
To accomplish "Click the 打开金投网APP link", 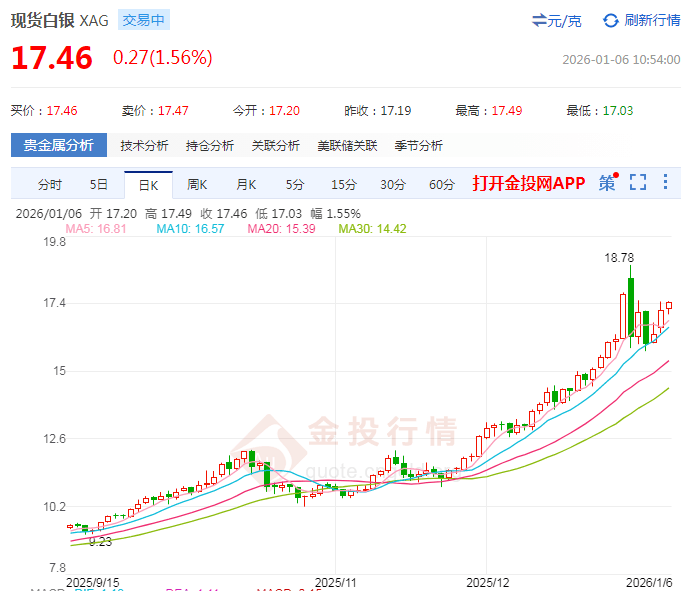I will (528, 183).
